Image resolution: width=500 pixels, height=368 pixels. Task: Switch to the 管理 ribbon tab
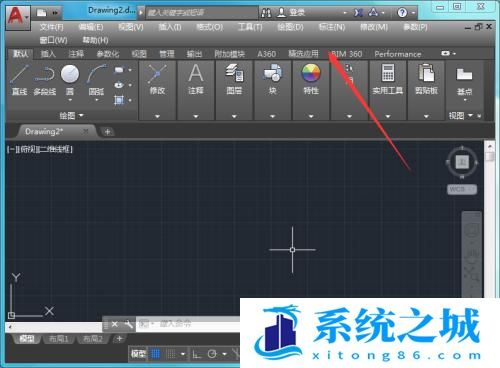tap(167, 54)
